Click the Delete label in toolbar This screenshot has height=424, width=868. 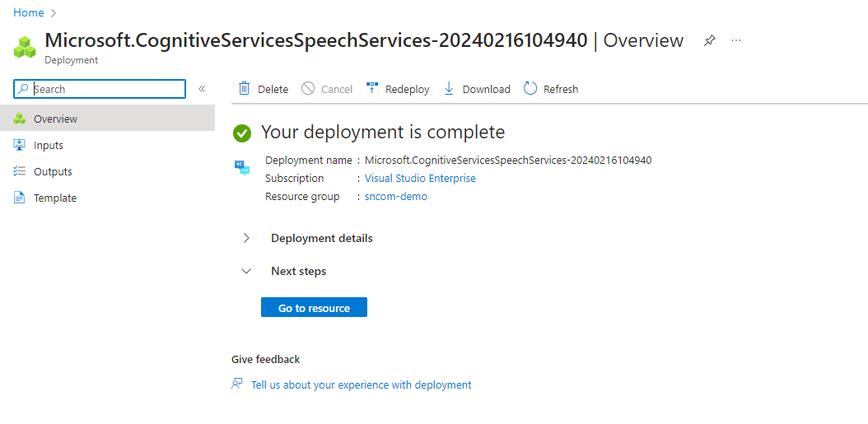tap(273, 89)
